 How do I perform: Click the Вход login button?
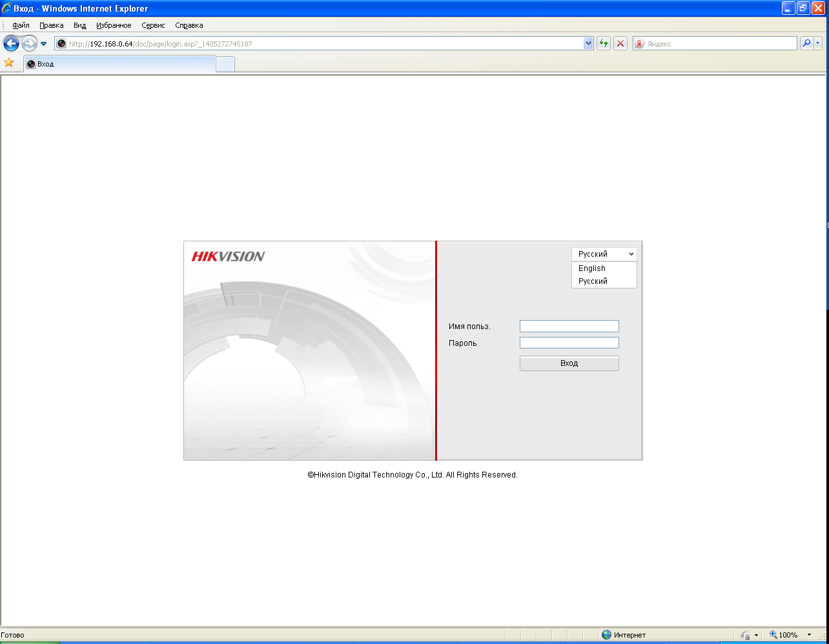[x=569, y=363]
